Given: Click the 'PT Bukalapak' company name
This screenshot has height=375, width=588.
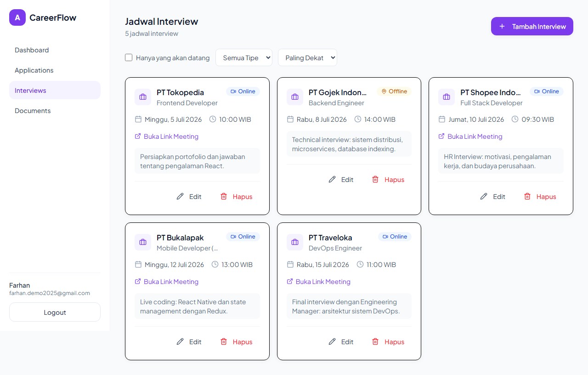Looking at the screenshot, I should click(180, 238).
